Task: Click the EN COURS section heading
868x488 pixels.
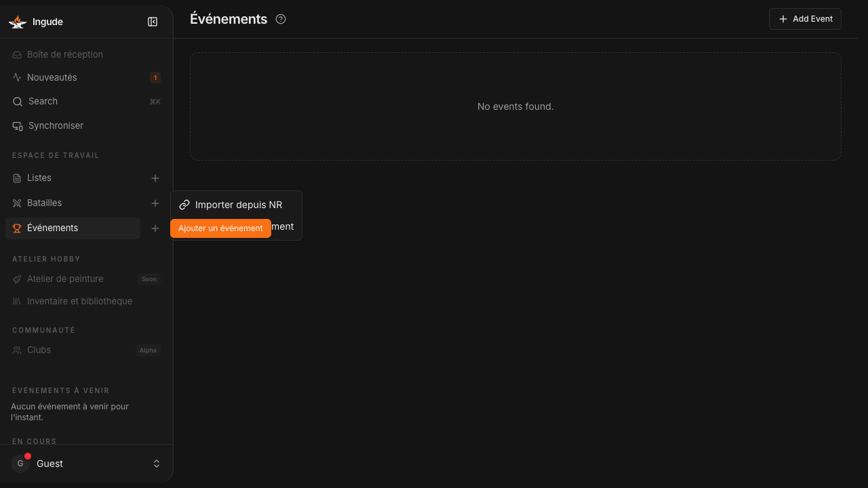Action: coord(35,441)
